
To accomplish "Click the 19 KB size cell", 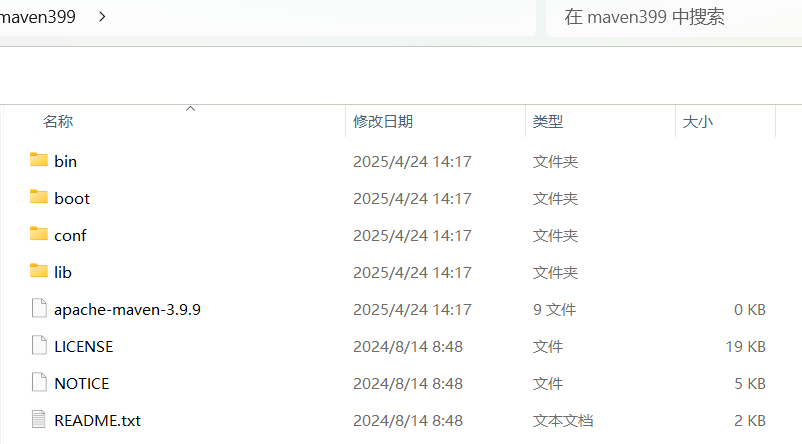I will coord(745,347).
